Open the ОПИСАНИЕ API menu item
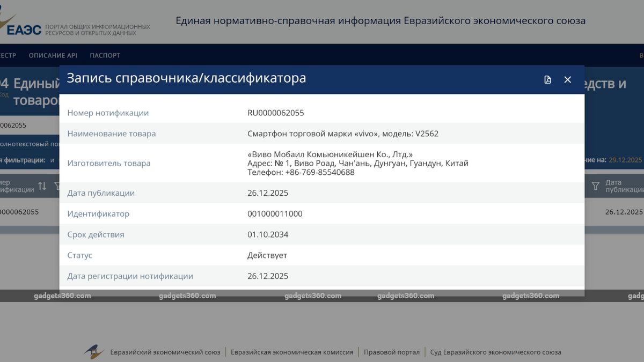644x362 pixels. [x=53, y=55]
